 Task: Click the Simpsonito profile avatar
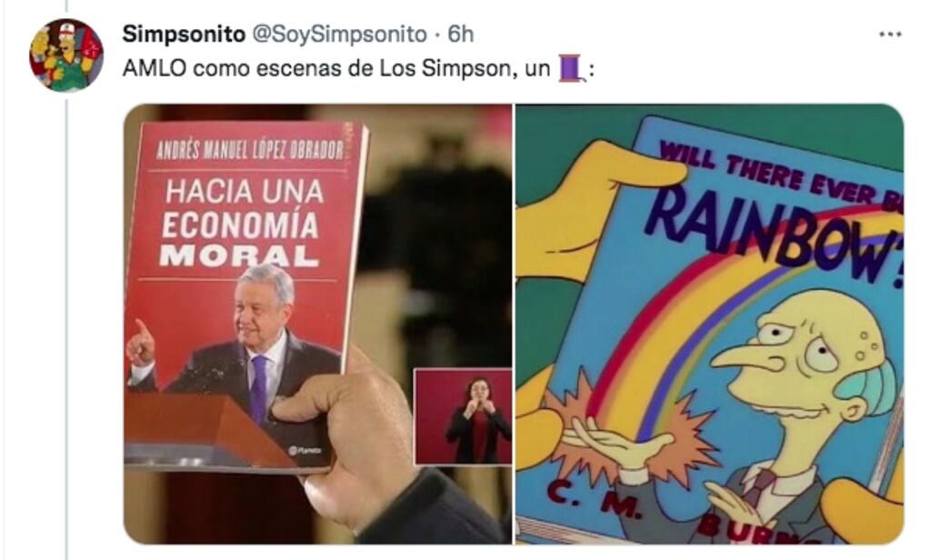point(66,55)
